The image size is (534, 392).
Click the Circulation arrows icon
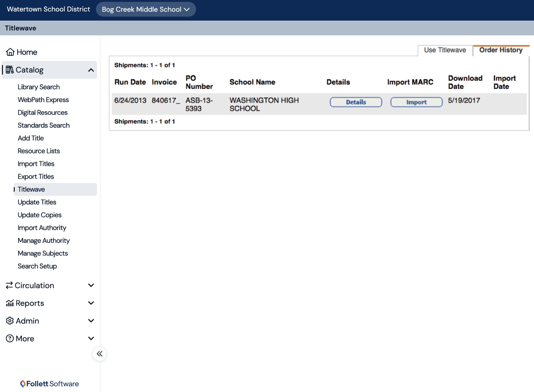(9, 285)
